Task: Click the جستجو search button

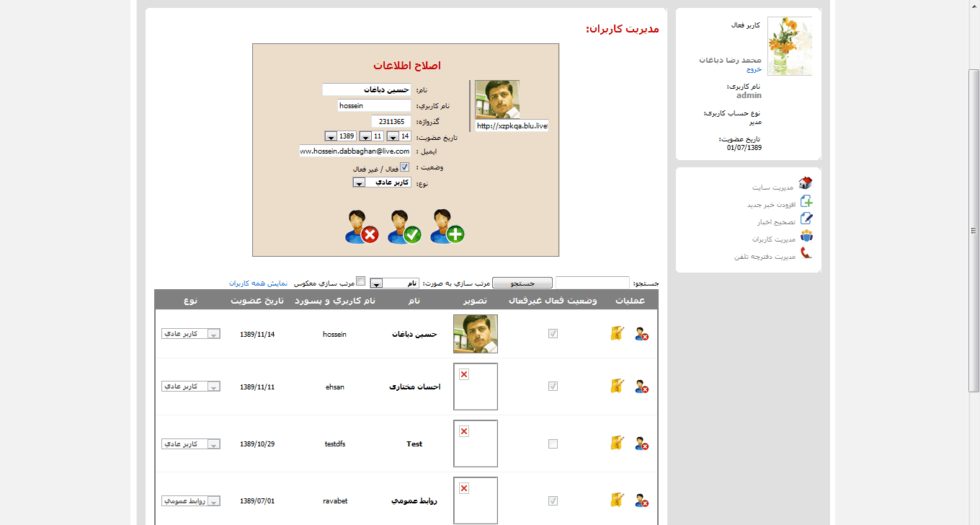Action: (x=522, y=283)
